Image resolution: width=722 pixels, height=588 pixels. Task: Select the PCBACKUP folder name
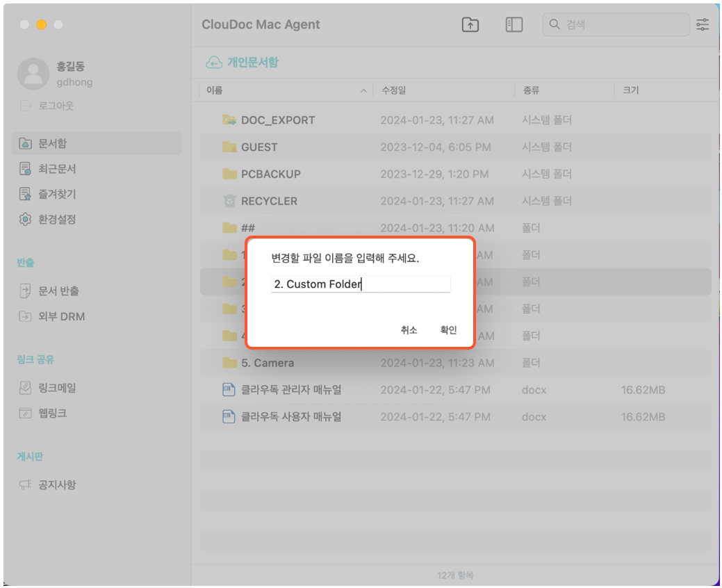tap(271, 174)
